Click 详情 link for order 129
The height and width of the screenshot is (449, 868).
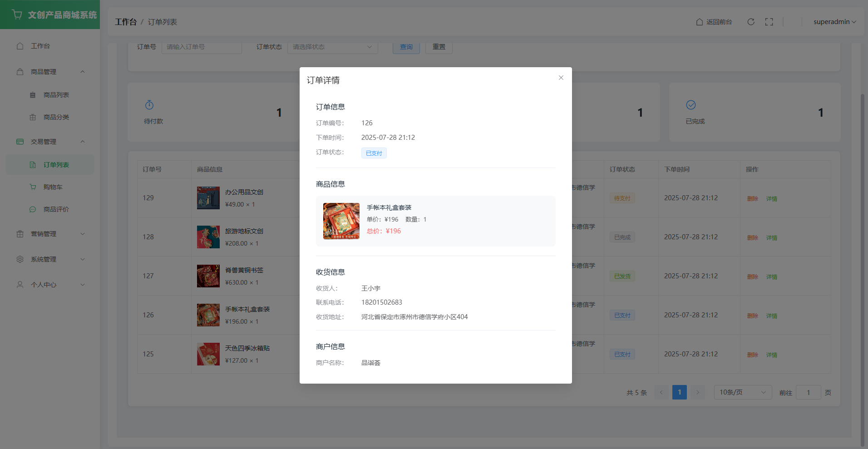point(772,199)
